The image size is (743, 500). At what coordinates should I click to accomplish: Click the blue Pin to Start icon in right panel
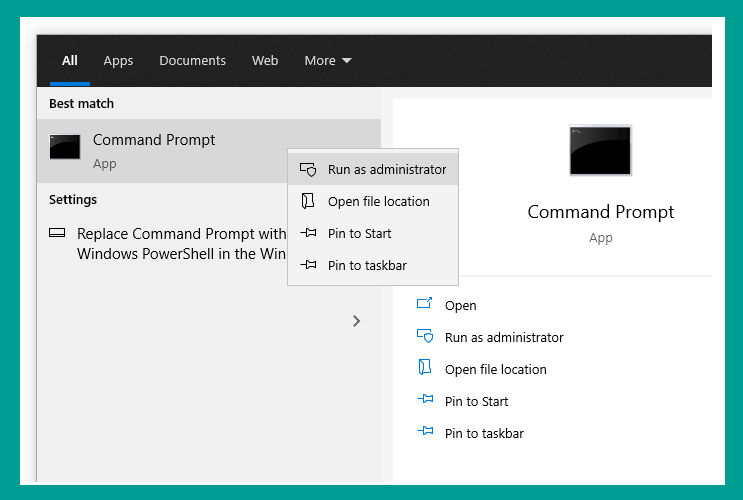pyautogui.click(x=425, y=399)
